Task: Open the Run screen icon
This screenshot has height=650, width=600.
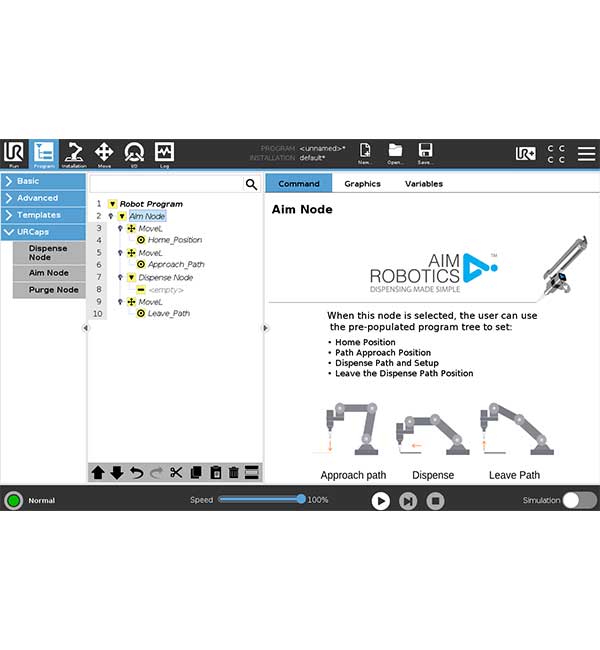Action: click(14, 154)
